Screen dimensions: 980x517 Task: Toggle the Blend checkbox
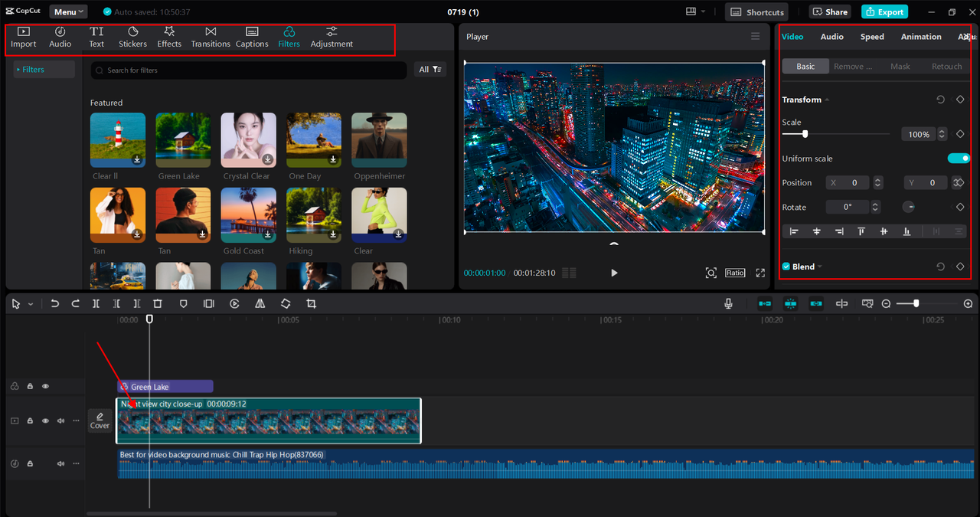[x=786, y=267]
